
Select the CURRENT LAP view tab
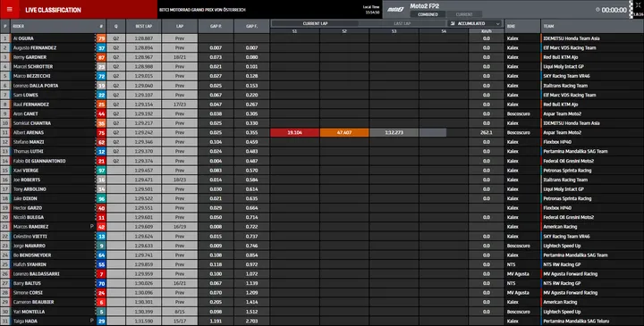click(x=315, y=23)
